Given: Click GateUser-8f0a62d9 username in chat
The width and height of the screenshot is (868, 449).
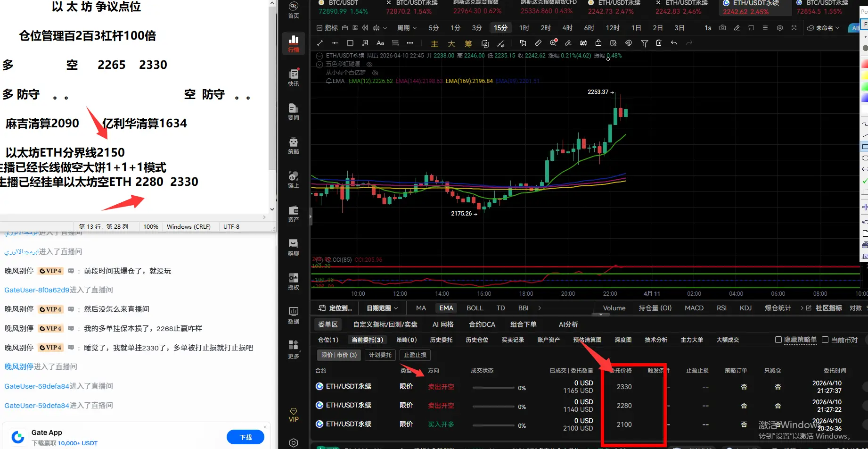Looking at the screenshot, I should click(x=37, y=290).
